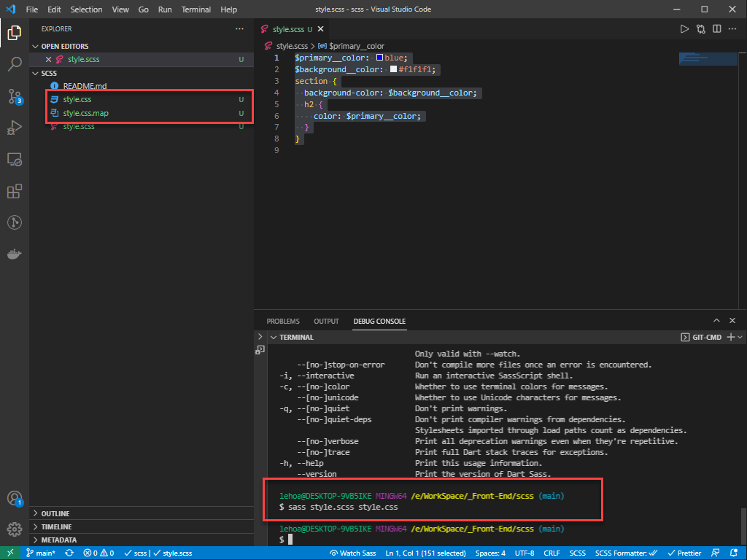Screen dimensions: 747x560
Task: Open the Docker view in activity bar
Action: 15,254
